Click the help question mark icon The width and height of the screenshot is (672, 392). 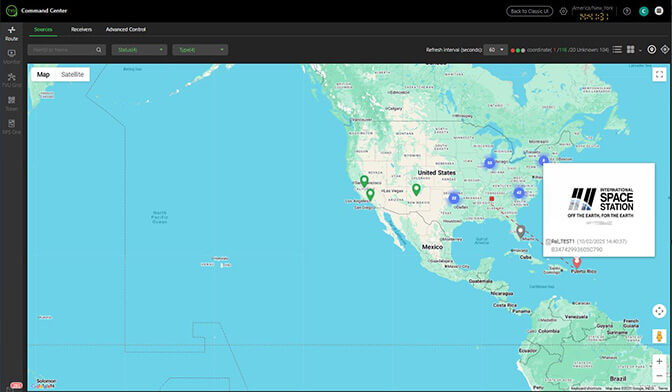[x=627, y=11]
